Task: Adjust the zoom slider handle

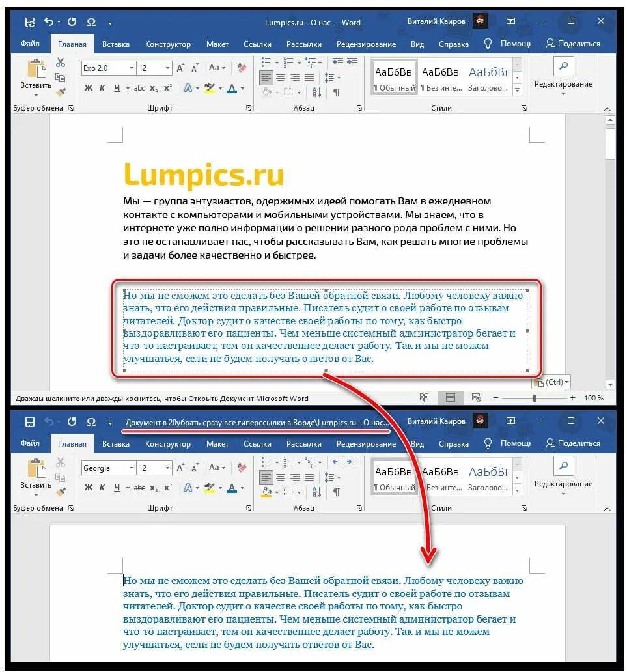Action: 535,398
